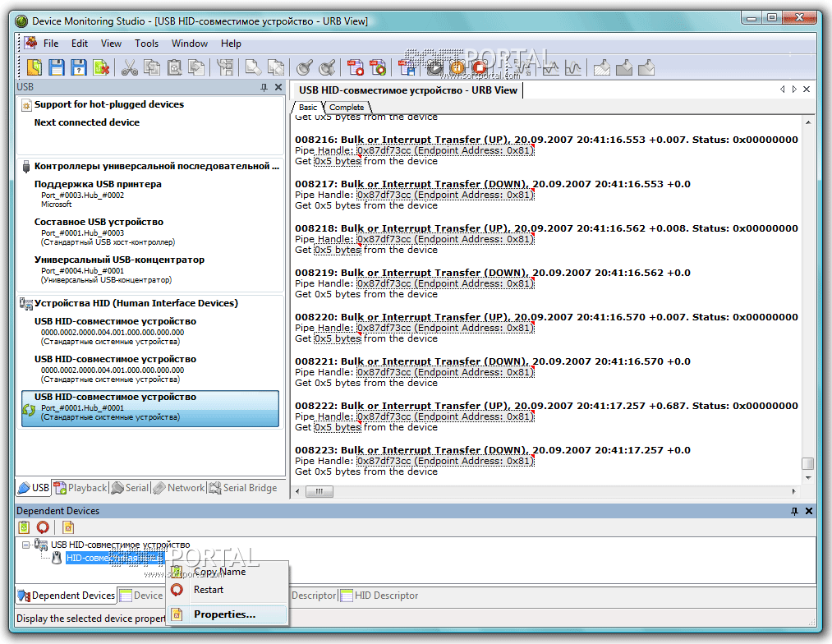
Task: Choose Copy Name from the context menu
Action: coord(228,572)
